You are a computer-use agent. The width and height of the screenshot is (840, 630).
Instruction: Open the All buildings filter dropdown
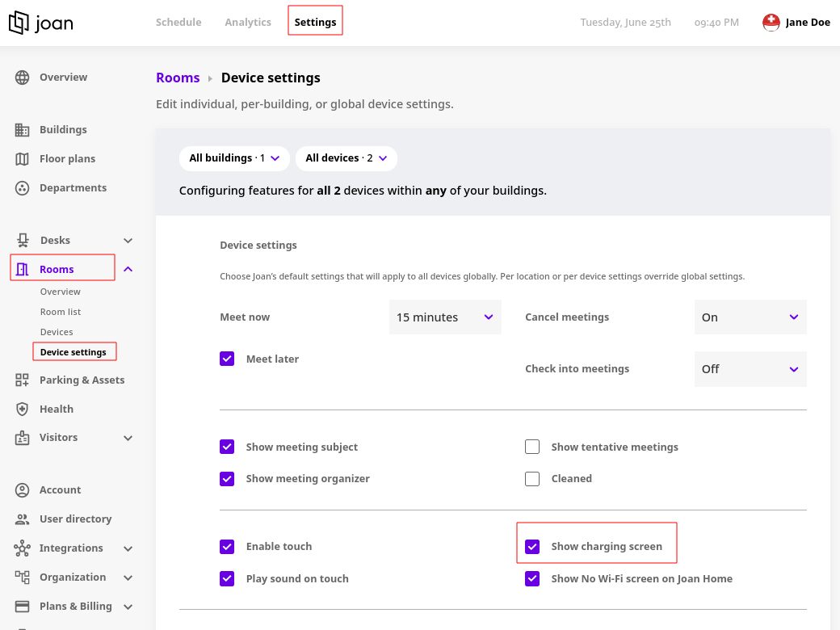click(235, 158)
